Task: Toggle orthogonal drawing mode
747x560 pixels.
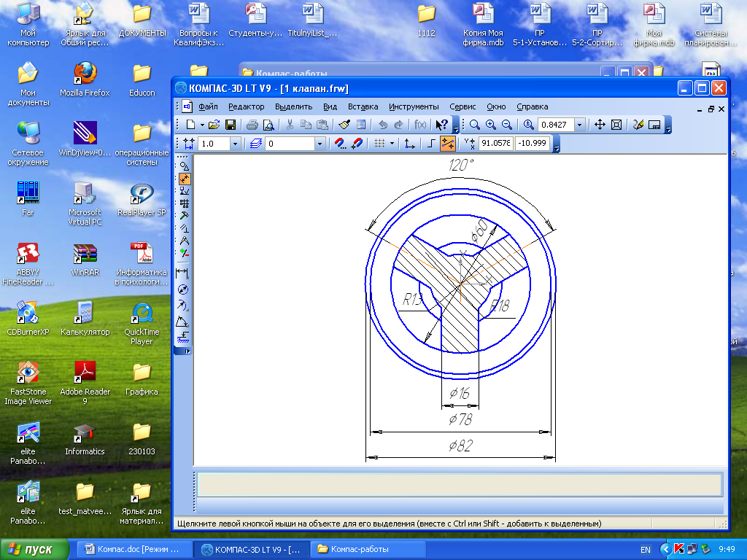Action: point(431,144)
